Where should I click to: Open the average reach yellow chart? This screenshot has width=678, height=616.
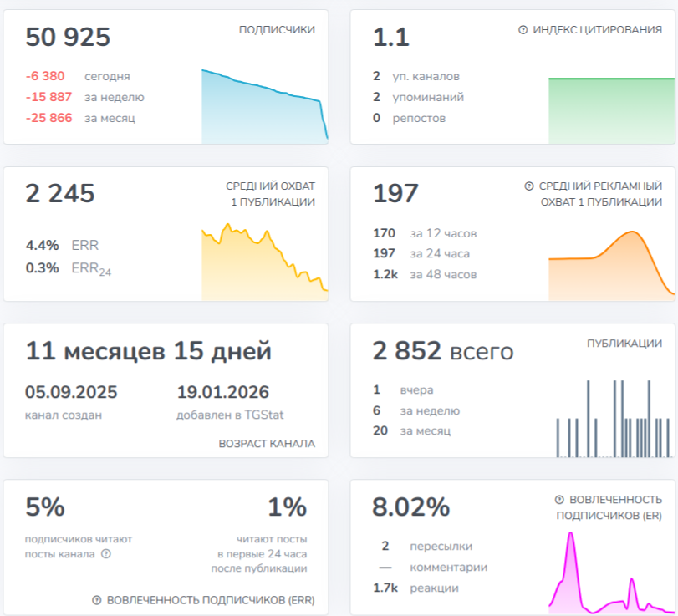tap(265, 262)
